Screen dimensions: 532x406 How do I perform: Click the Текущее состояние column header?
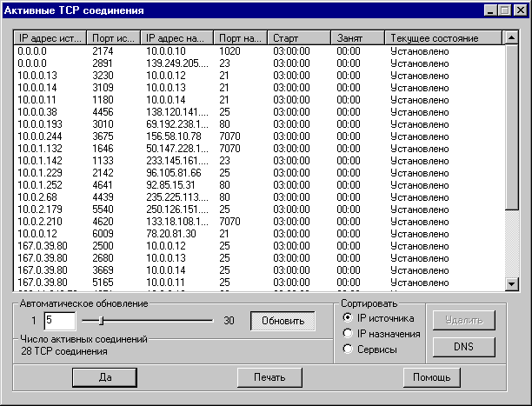pos(444,39)
